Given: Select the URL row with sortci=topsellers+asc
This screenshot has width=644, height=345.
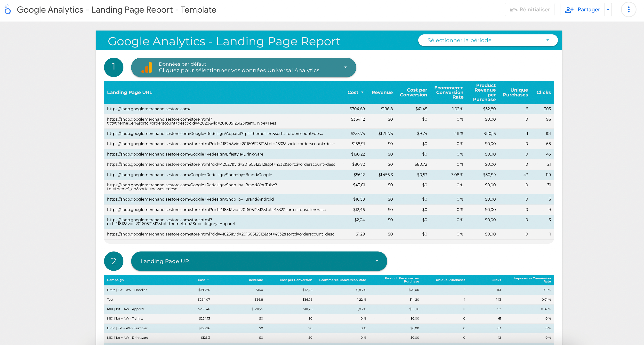Looking at the screenshot, I should (329, 210).
